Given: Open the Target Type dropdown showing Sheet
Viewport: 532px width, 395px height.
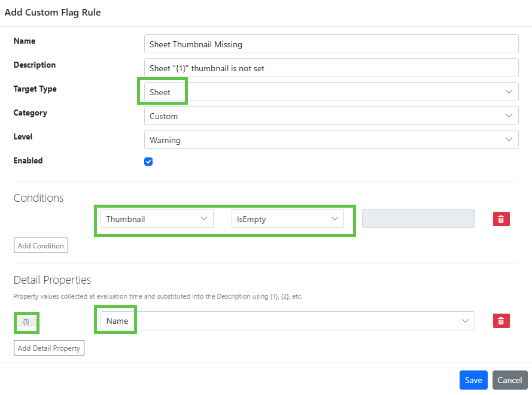Looking at the screenshot, I should (x=331, y=92).
